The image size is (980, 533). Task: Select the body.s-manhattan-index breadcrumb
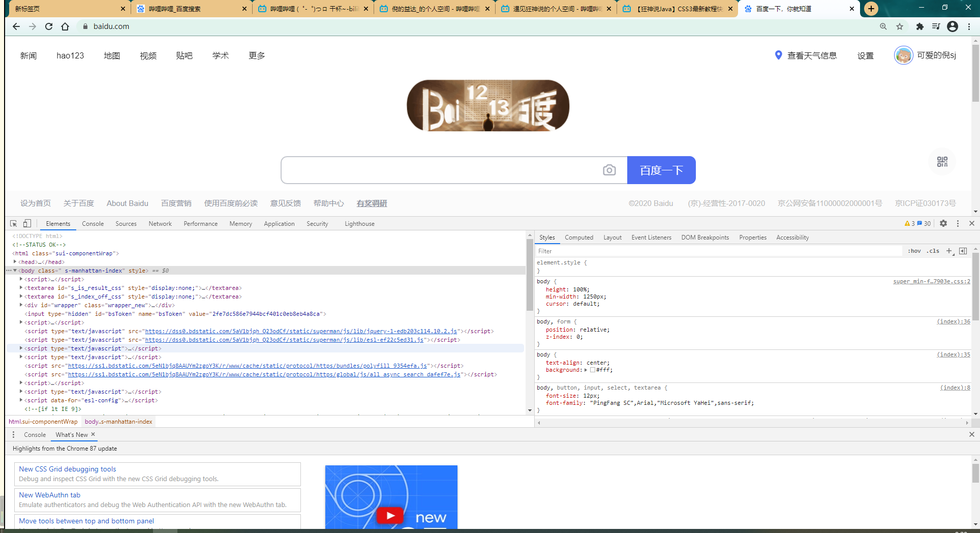coord(118,422)
